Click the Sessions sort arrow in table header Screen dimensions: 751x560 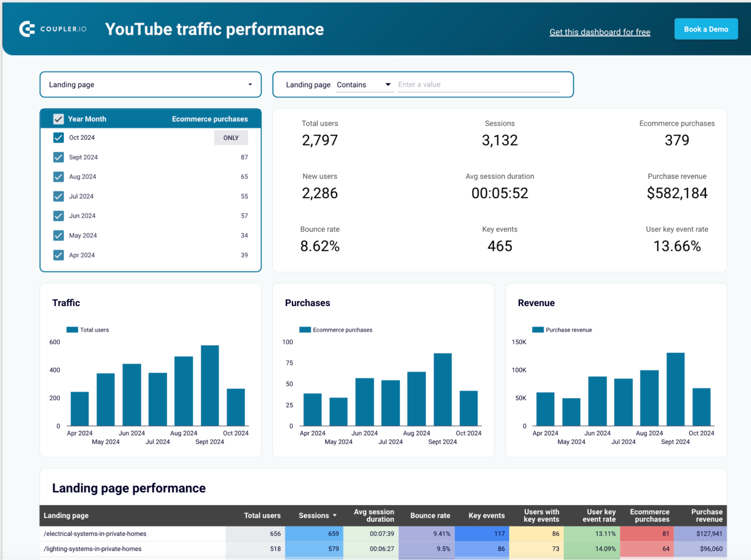pyautogui.click(x=334, y=515)
